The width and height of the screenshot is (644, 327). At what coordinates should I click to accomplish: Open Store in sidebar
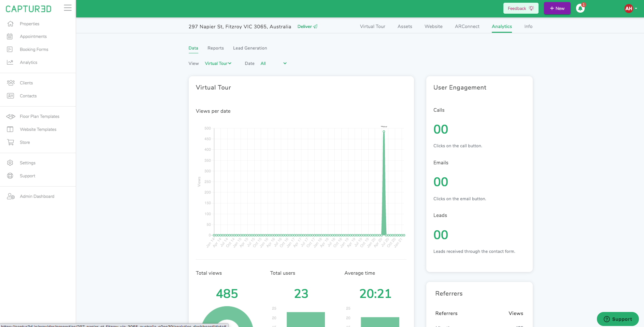[x=25, y=142]
